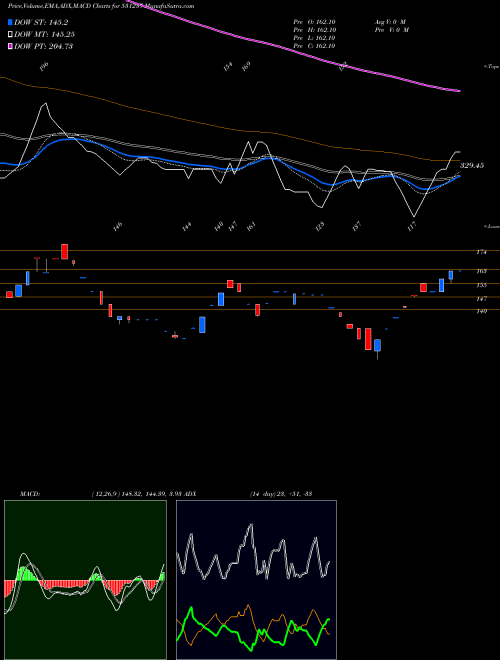The width and height of the screenshot is (500, 660).
Task: Click the 146 low label under the chart
Action: (x=118, y=226)
